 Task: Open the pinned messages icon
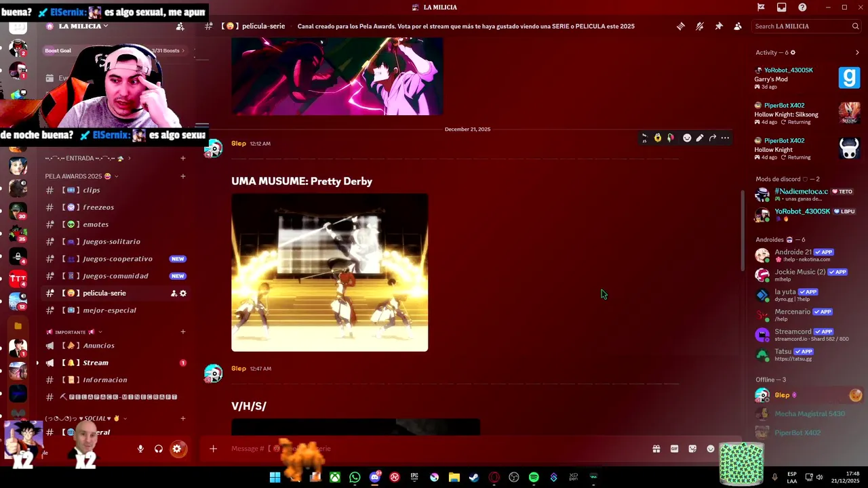719,26
